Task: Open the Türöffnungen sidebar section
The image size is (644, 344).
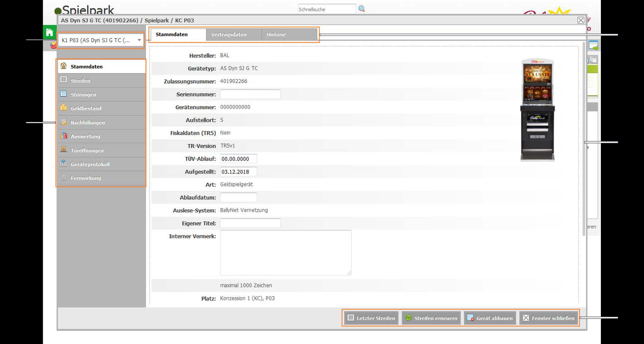Action: pyautogui.click(x=101, y=150)
